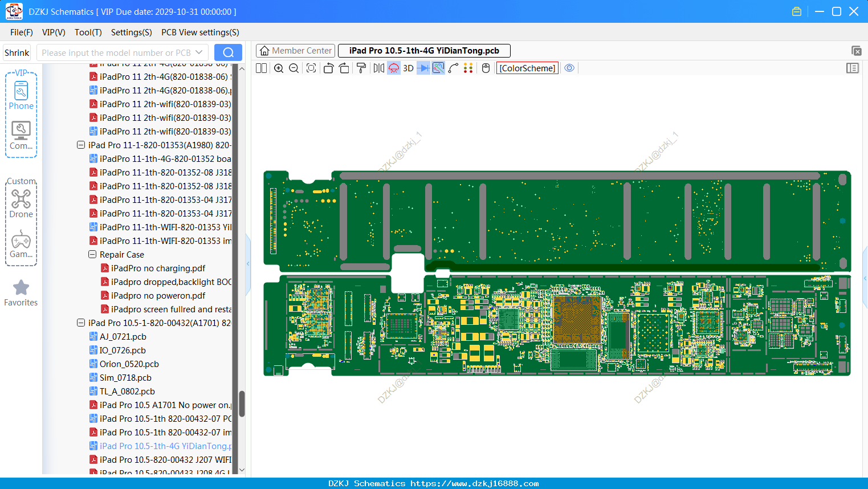Expand the right edge panel arrow

tap(865, 278)
